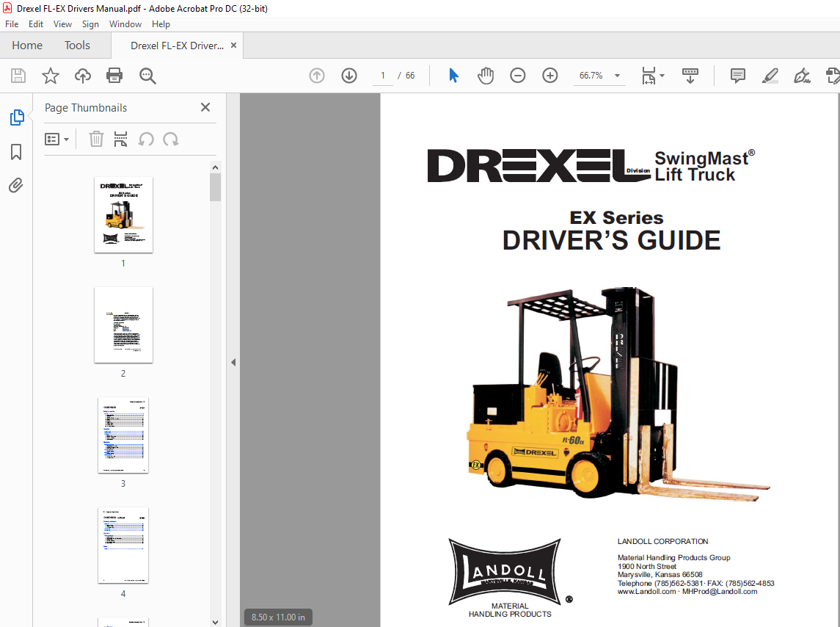Zoom in with the plus icon
The width and height of the screenshot is (840, 627).
pyautogui.click(x=550, y=76)
